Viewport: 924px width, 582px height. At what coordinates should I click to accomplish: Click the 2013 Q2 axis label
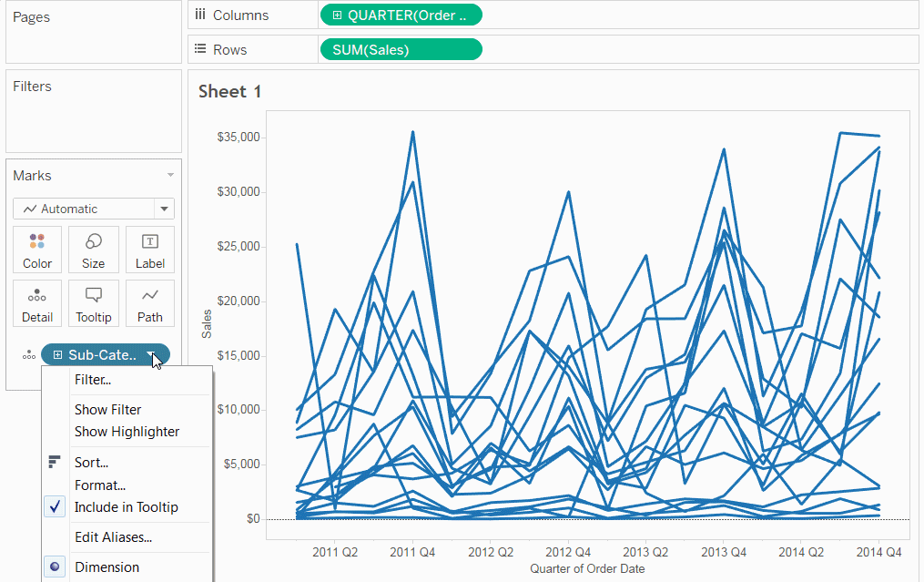click(645, 552)
